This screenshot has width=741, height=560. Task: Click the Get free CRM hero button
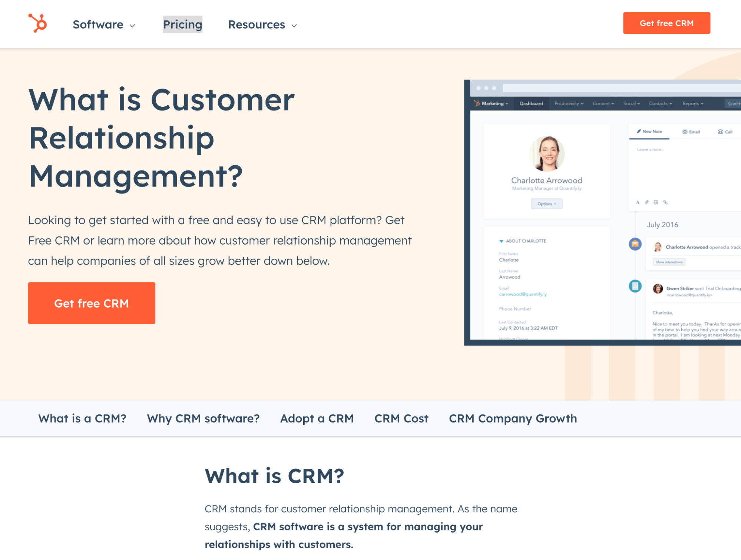click(92, 303)
